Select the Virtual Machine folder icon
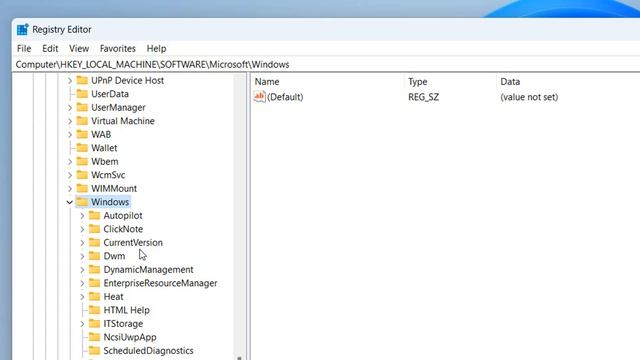This screenshot has height=360, width=640. tap(82, 121)
